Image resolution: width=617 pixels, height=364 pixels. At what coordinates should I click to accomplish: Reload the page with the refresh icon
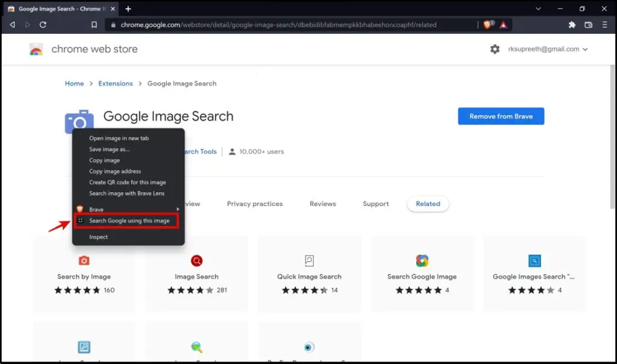pyautogui.click(x=43, y=25)
